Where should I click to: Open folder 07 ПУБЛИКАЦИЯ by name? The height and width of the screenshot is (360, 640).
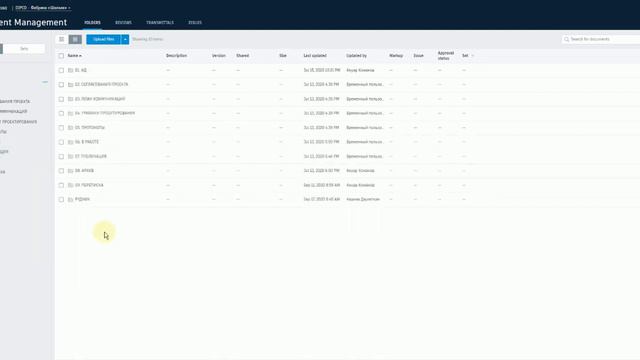[91, 156]
